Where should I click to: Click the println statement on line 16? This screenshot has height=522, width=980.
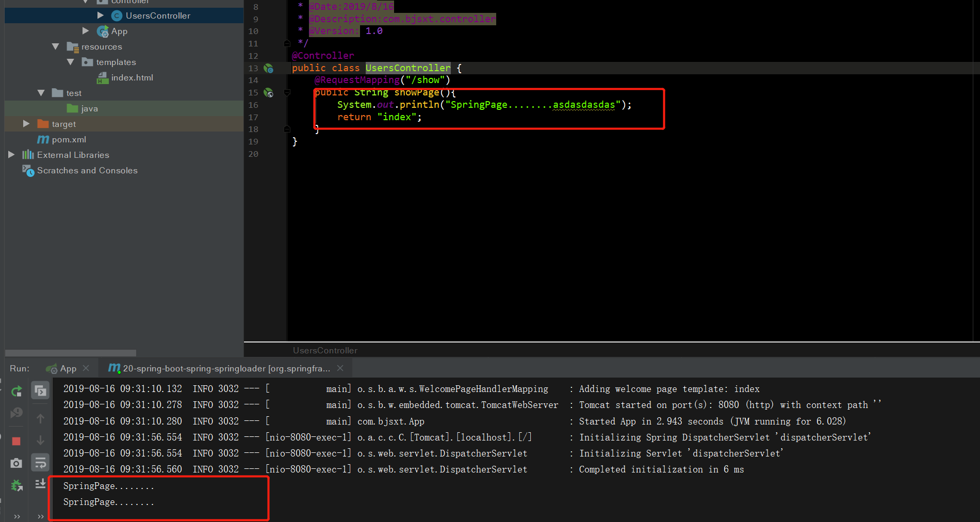click(x=484, y=105)
